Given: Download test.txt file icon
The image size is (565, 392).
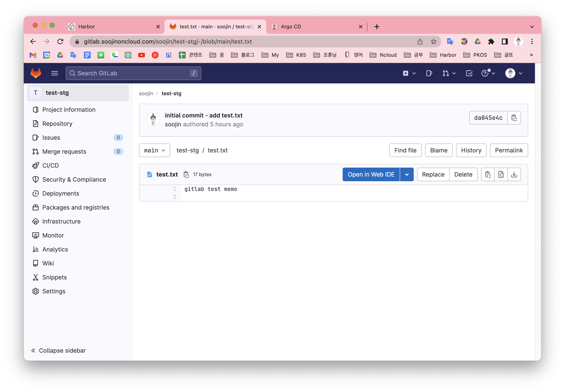Looking at the screenshot, I should 514,174.
